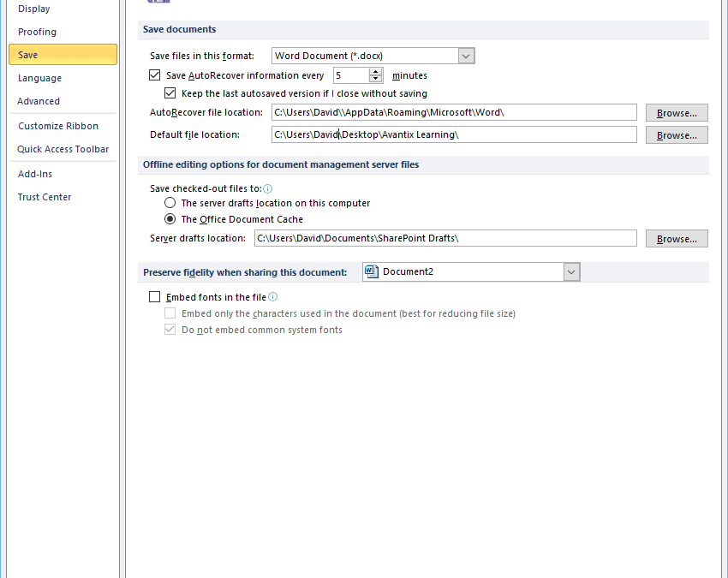
Task: Browse for AutoRecover file location
Action: 677,113
